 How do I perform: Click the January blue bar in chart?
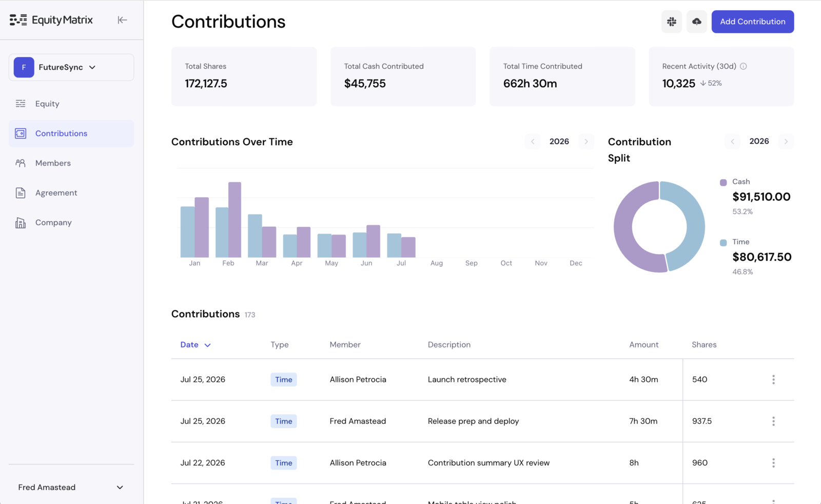pyautogui.click(x=187, y=232)
